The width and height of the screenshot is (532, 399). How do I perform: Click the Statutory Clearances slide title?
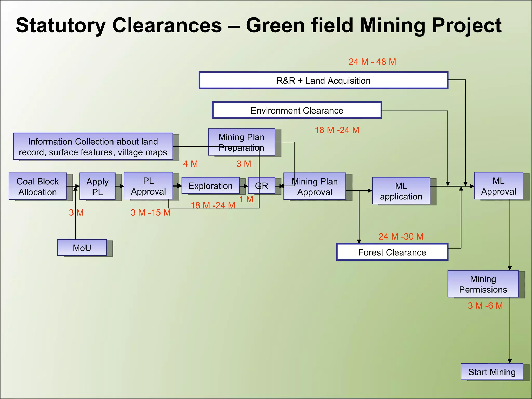coord(258,25)
